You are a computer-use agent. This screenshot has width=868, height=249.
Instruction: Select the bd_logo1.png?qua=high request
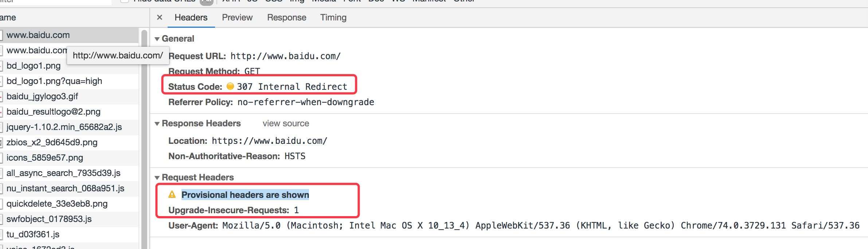click(54, 81)
